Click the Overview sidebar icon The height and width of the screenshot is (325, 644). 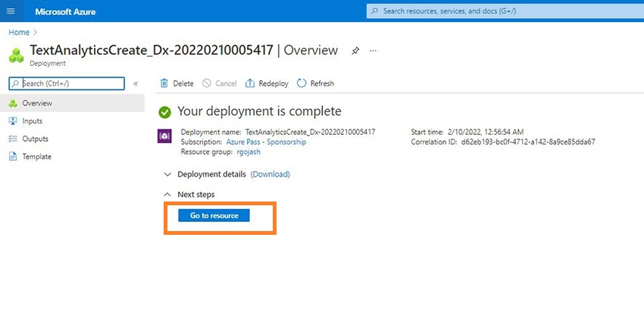pos(13,103)
